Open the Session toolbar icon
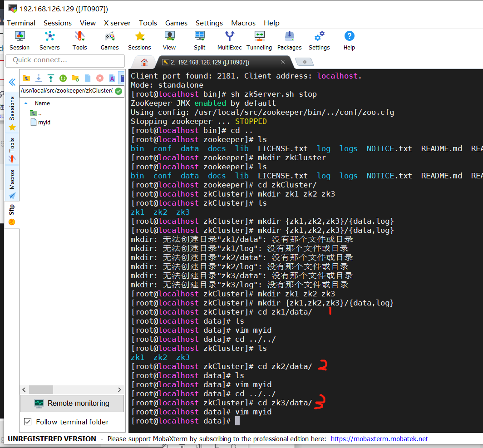The image size is (483, 448). [20, 40]
